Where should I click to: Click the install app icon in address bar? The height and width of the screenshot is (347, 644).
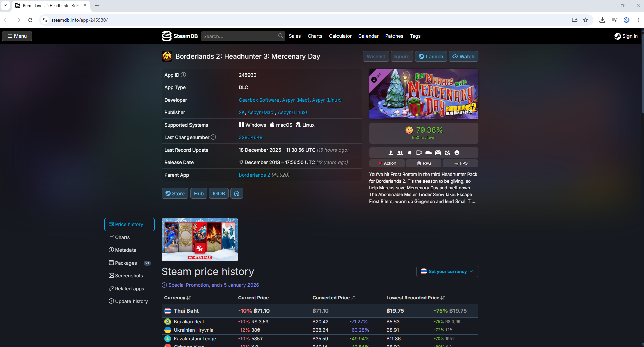pyautogui.click(x=575, y=20)
